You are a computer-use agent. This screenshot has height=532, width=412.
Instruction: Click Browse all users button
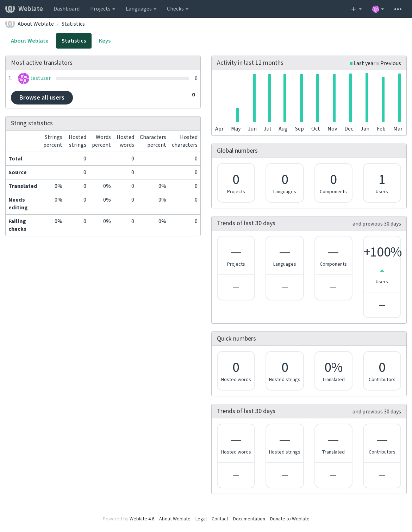(x=42, y=97)
